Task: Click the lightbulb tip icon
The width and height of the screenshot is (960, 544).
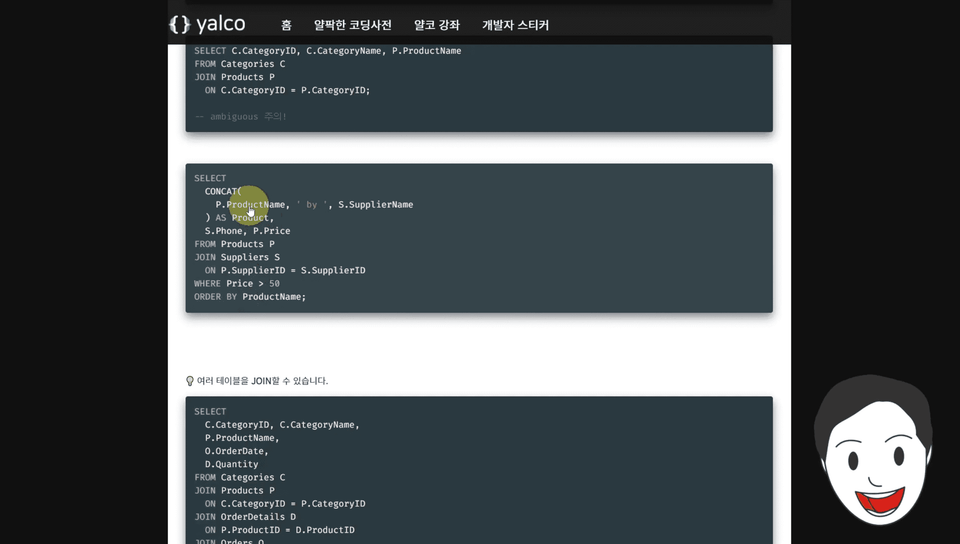Action: [190, 381]
